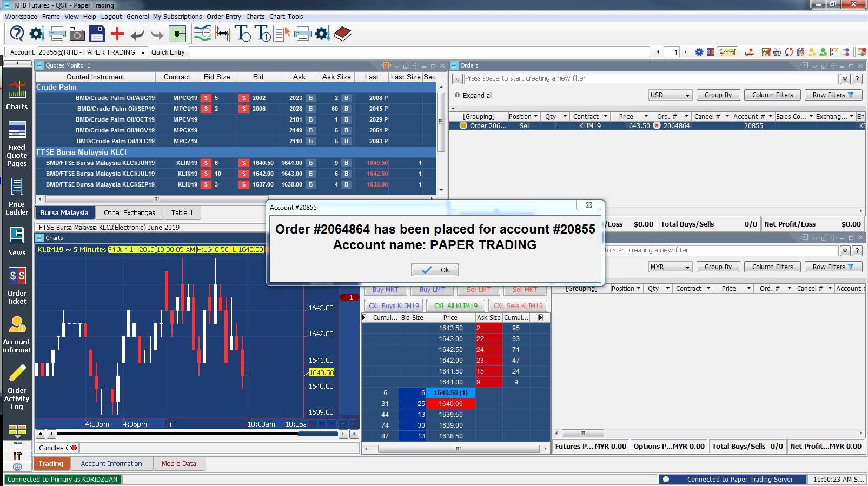This screenshot has height=486, width=868.
Task: Open the Chart Tools menu
Action: tap(286, 16)
